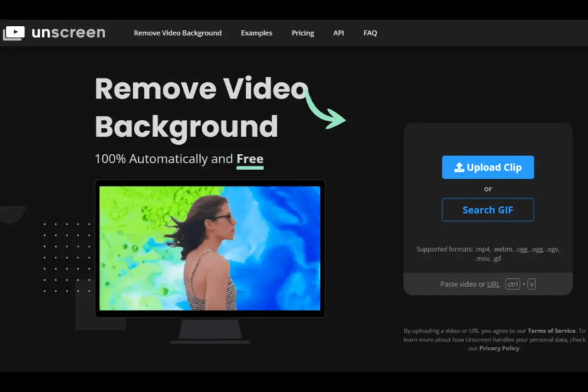The height and width of the screenshot is (392, 588).
Task: Go to the API page
Action: point(339,33)
